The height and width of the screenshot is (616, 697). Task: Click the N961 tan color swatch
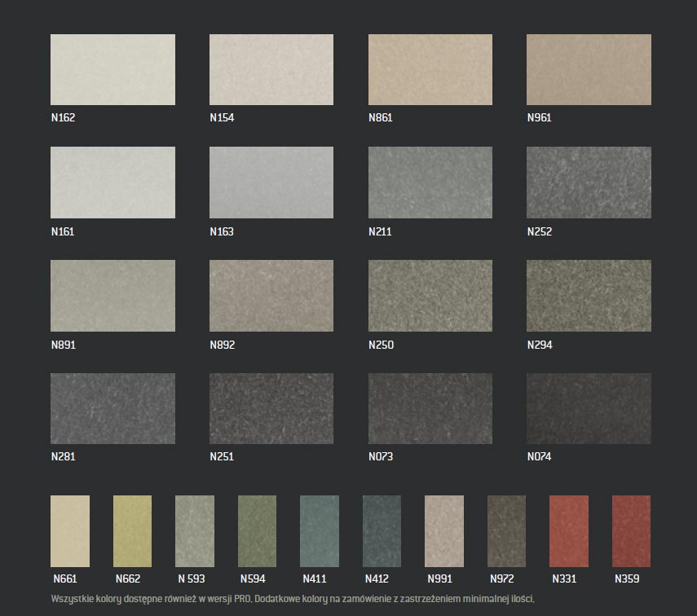point(589,69)
